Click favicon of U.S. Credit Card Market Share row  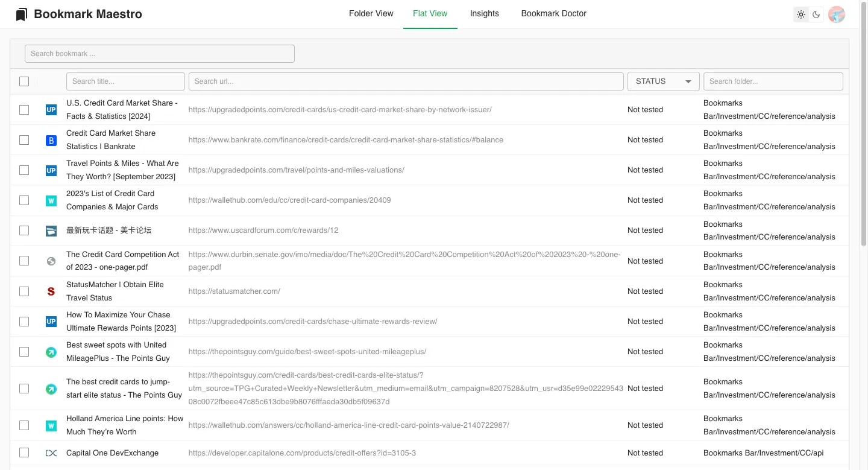tap(51, 110)
